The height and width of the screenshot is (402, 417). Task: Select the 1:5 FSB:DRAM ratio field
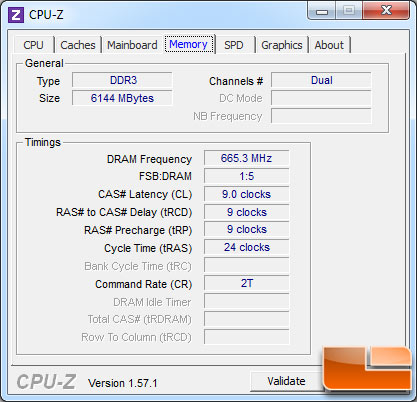(x=247, y=176)
